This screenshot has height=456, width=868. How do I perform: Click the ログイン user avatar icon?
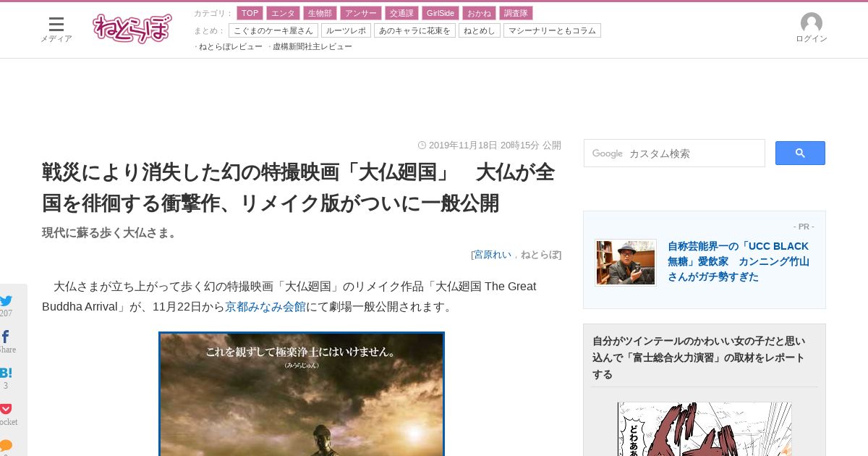click(812, 23)
